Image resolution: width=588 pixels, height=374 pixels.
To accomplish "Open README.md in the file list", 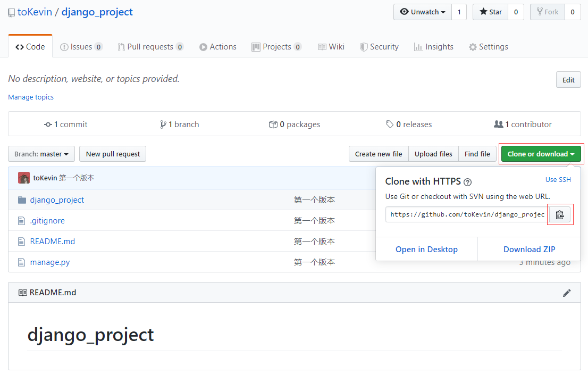I will pos(53,242).
